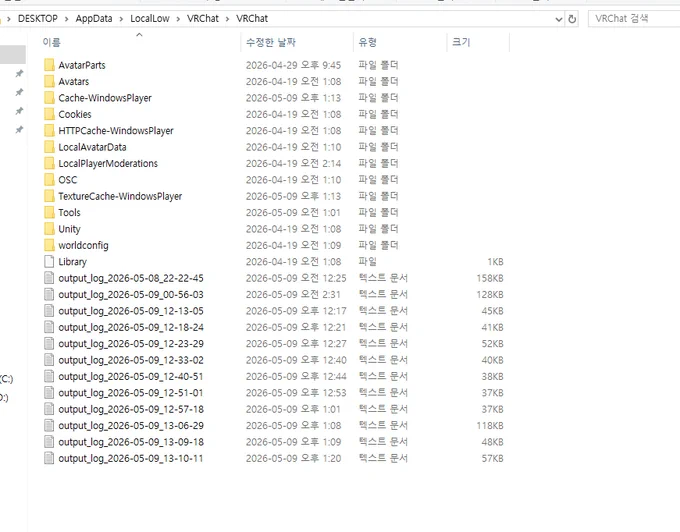Select icon of output_log_2026-05-09_12-57-18

[x=49, y=409]
